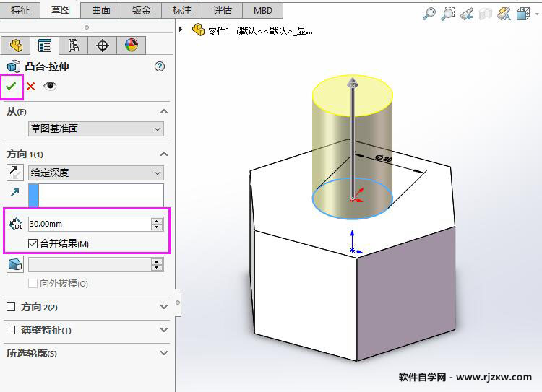Open the DimXpertManager crosshair tab

(103, 45)
